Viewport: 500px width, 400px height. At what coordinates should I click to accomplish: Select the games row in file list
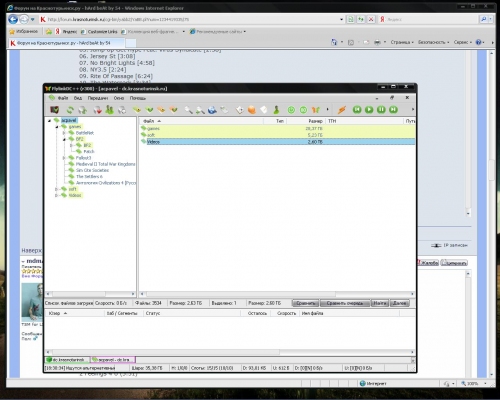(x=277, y=128)
